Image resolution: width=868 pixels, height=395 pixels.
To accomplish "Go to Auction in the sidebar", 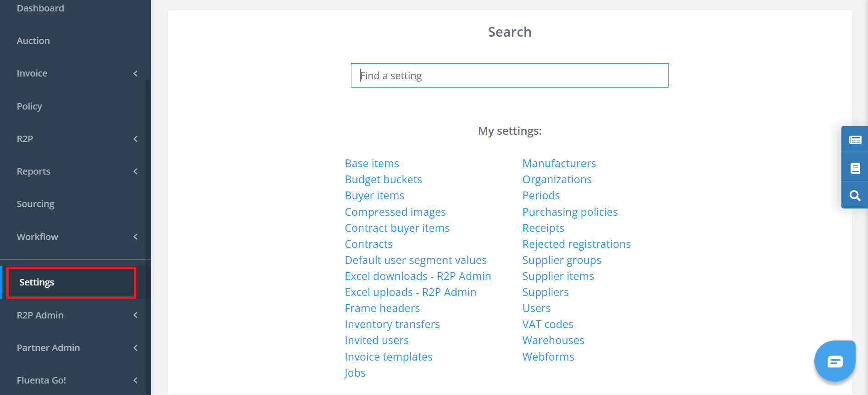I will click(33, 41).
